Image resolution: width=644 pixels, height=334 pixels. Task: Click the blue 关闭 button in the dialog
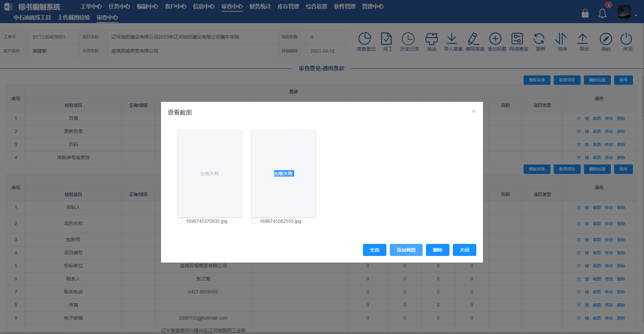click(x=465, y=250)
